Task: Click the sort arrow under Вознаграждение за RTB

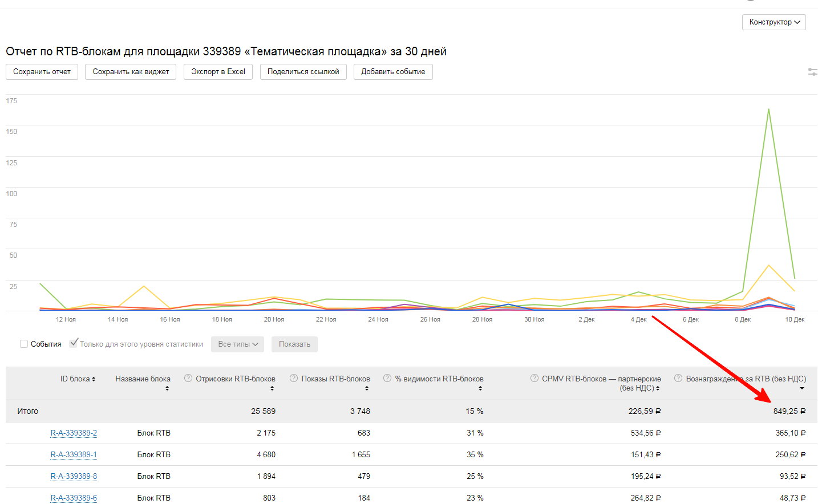Action: click(x=802, y=388)
